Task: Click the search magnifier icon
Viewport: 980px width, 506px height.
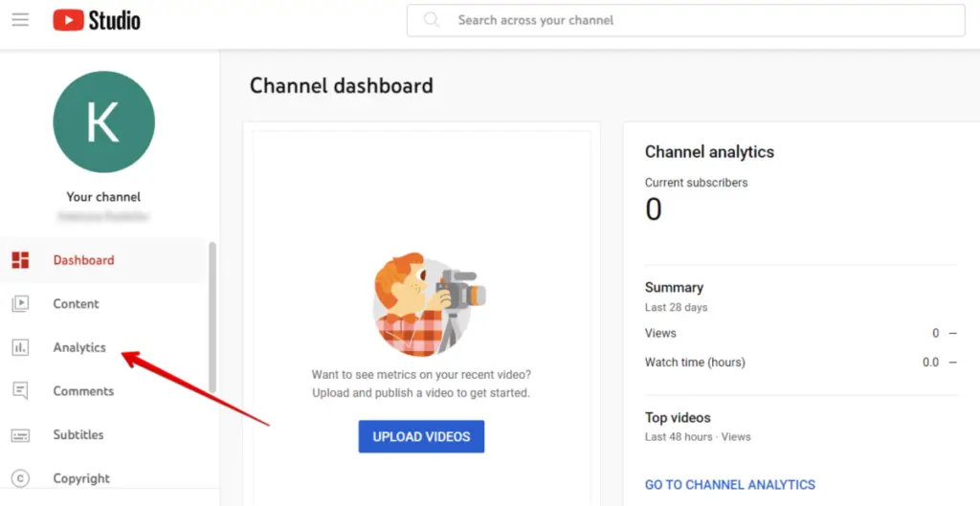Action: pos(432,20)
